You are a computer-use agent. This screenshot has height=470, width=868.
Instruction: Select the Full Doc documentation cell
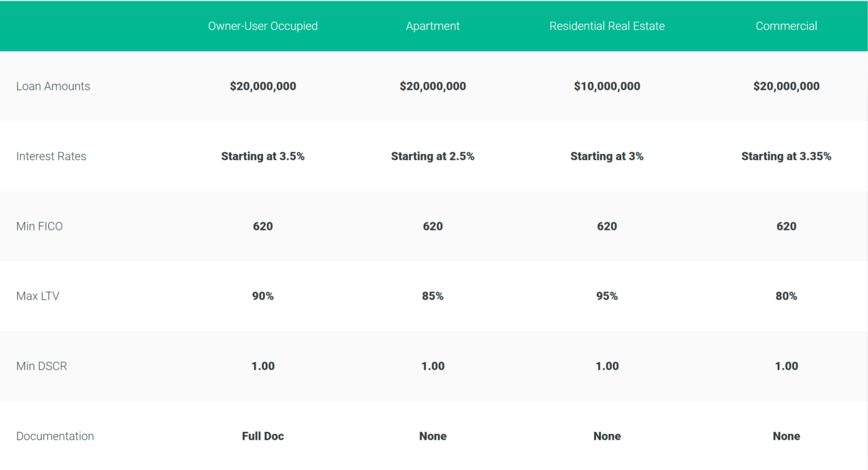(262, 436)
